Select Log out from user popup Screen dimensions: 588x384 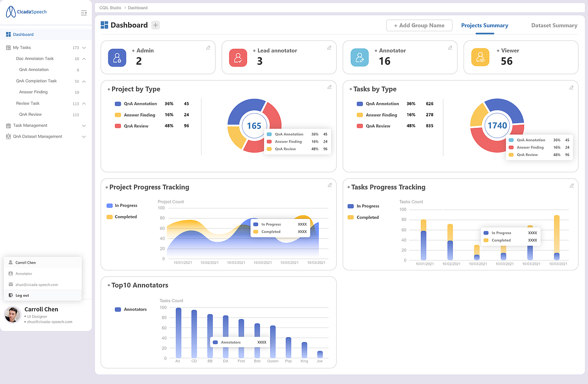[43, 295]
